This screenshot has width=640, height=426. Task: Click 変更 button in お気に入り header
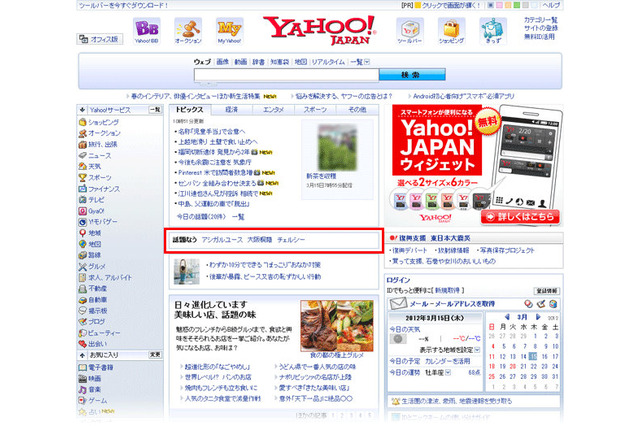tap(155, 355)
